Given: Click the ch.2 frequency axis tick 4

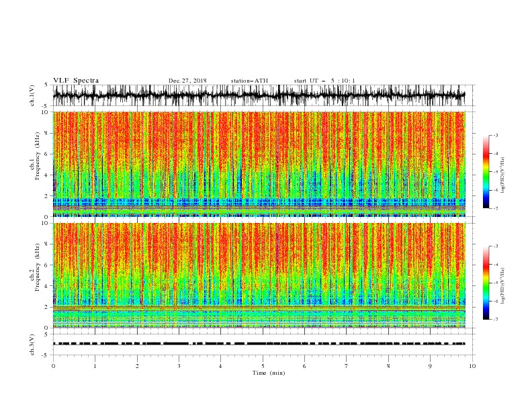Looking at the screenshot, I should tap(47, 287).
